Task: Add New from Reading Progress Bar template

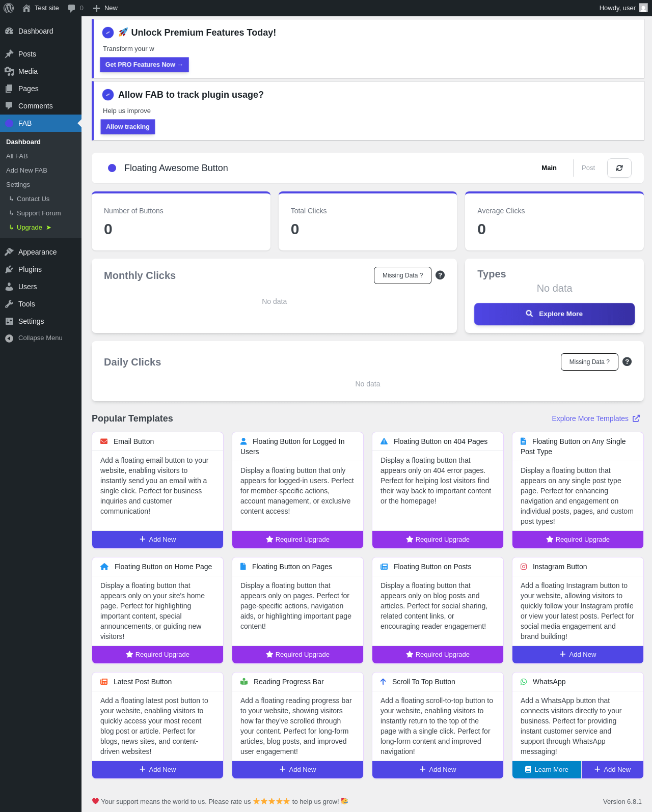Action: (297, 770)
